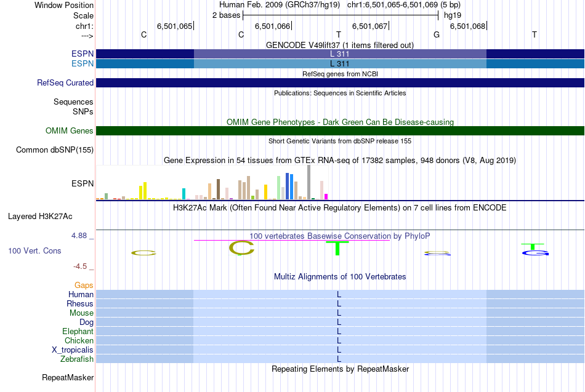This screenshot has height=392, width=585.
Task: Click the H3K27Ac Mark track title
Action: pyautogui.click(x=340, y=208)
